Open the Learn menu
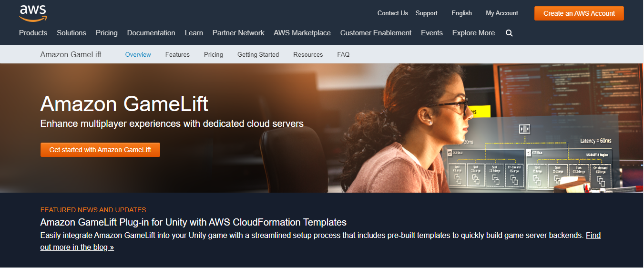 pos(194,33)
